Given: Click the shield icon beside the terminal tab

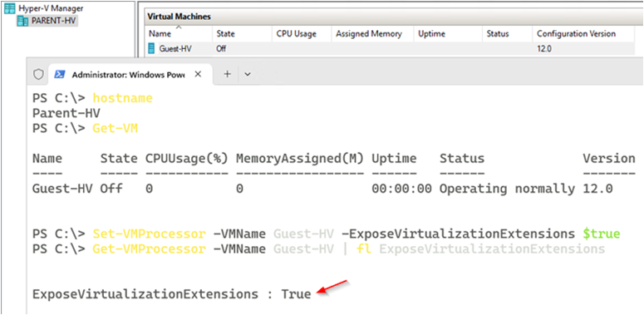Looking at the screenshot, I should pyautogui.click(x=38, y=74).
